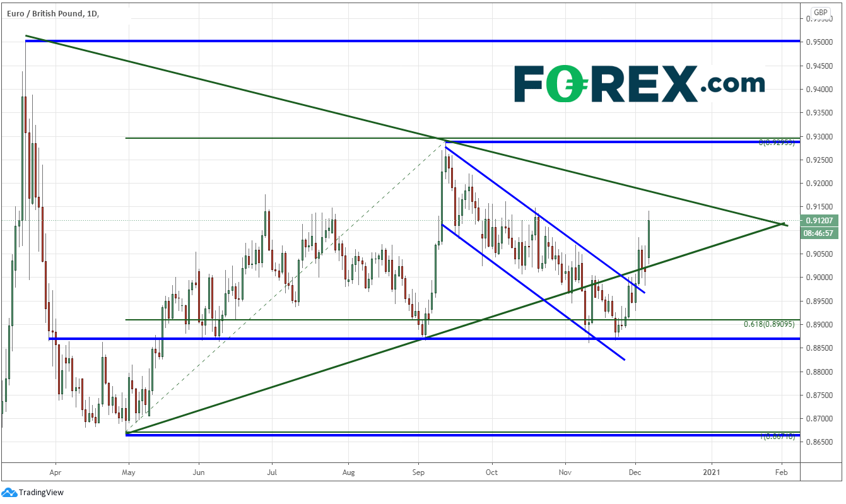
Task: Click the Sep label on time axis
Action: 419,471
